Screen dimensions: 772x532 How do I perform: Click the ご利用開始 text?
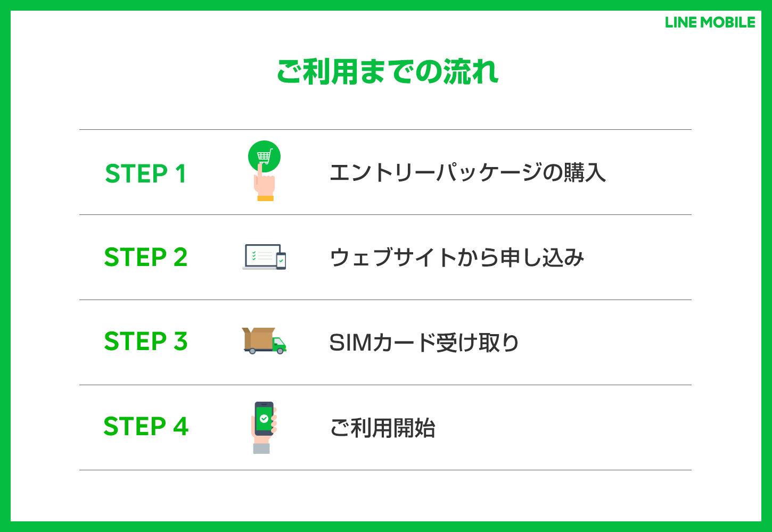click(x=382, y=428)
